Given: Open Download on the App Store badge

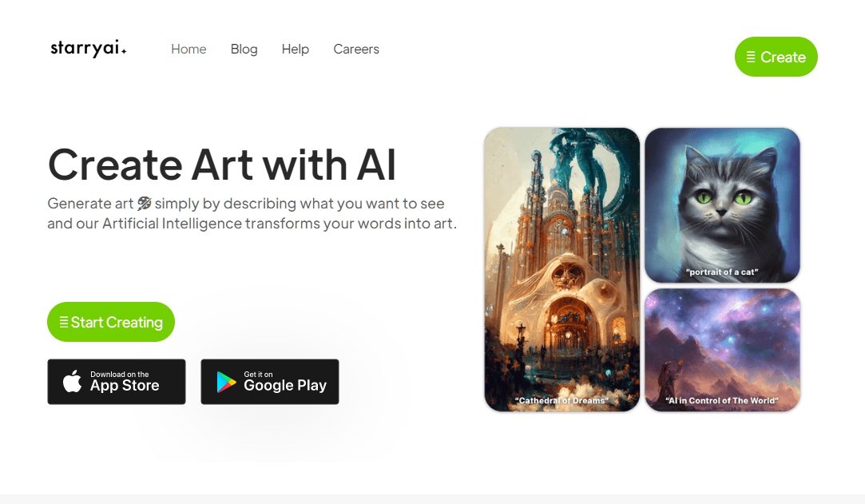Looking at the screenshot, I should pos(117,382).
